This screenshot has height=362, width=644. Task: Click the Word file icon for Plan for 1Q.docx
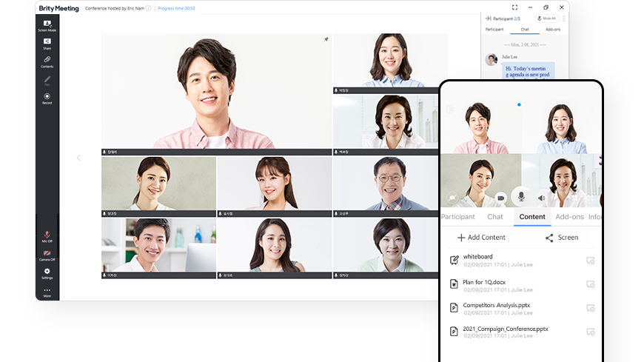pyautogui.click(x=454, y=284)
